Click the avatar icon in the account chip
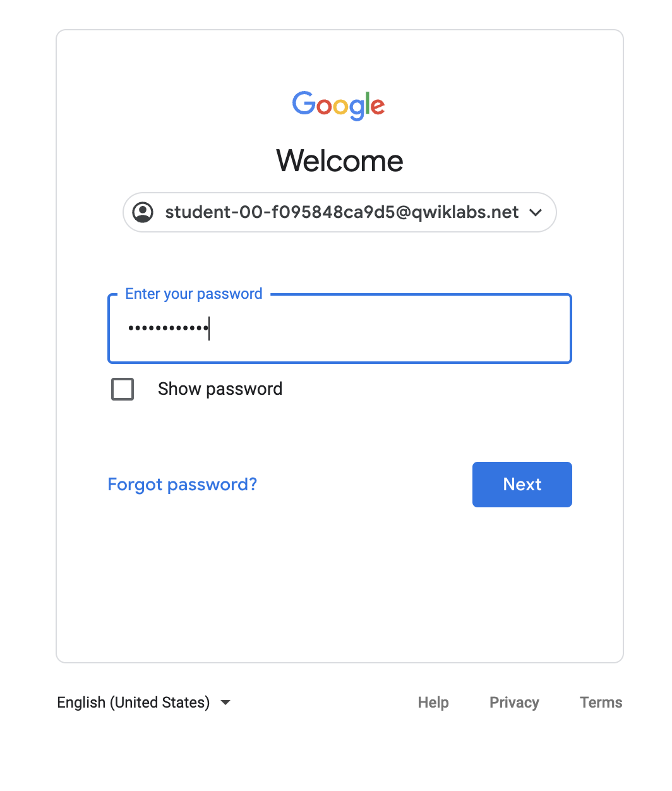The height and width of the screenshot is (791, 672). pos(143,213)
